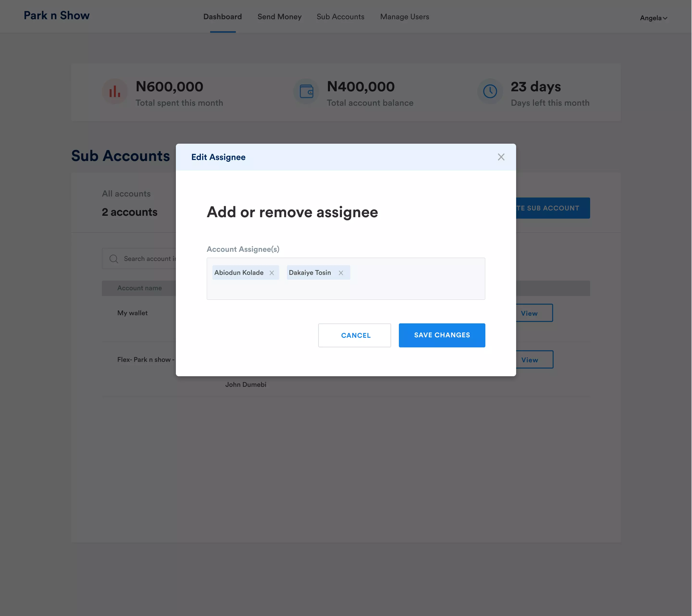Click the Account name column header
Image resolution: width=692 pixels, height=616 pixels.
(140, 288)
